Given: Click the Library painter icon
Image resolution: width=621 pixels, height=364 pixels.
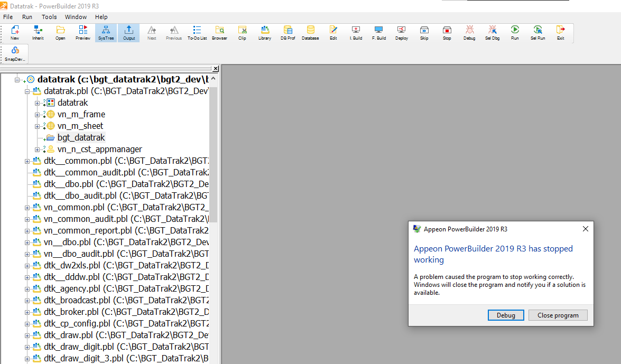Looking at the screenshot, I should (x=265, y=33).
